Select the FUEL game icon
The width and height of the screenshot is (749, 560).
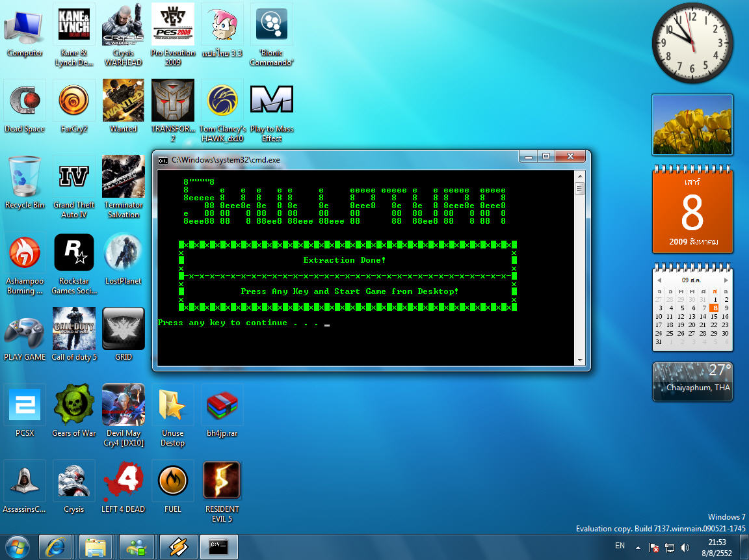click(x=172, y=487)
